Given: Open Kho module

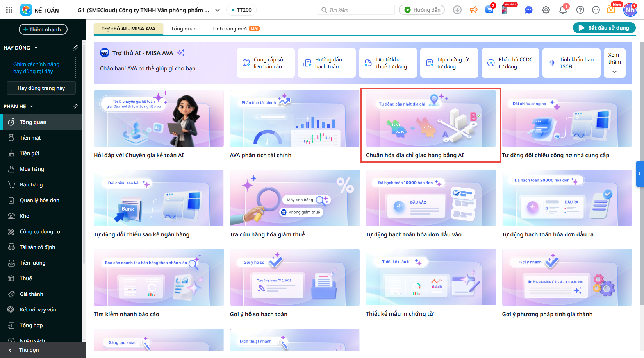Looking at the screenshot, I should 41,216.
